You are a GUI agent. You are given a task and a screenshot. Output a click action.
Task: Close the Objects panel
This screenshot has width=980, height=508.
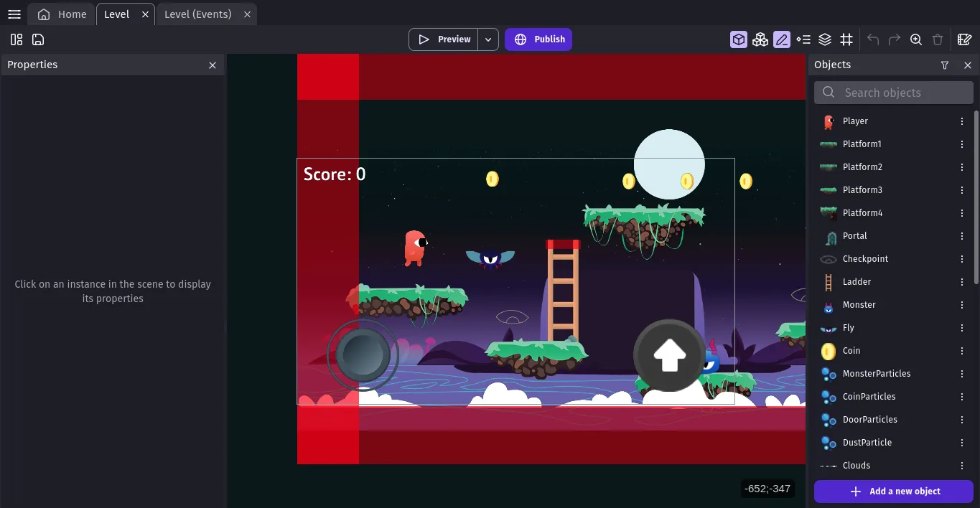(968, 65)
